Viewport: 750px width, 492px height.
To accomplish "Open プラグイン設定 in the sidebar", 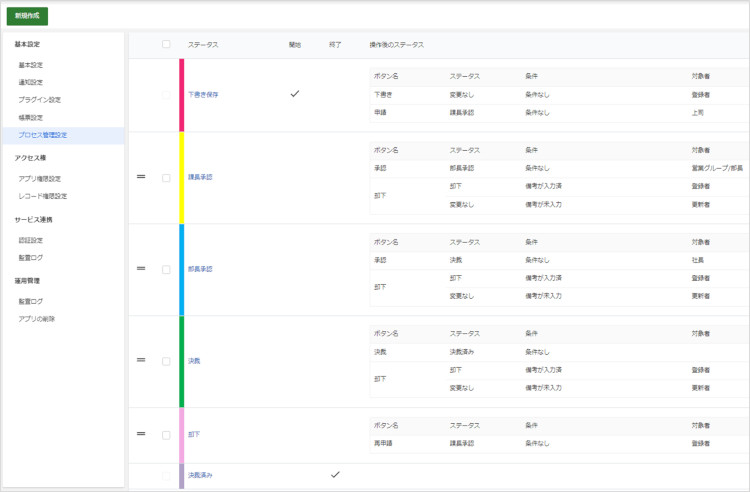I will pos(40,100).
